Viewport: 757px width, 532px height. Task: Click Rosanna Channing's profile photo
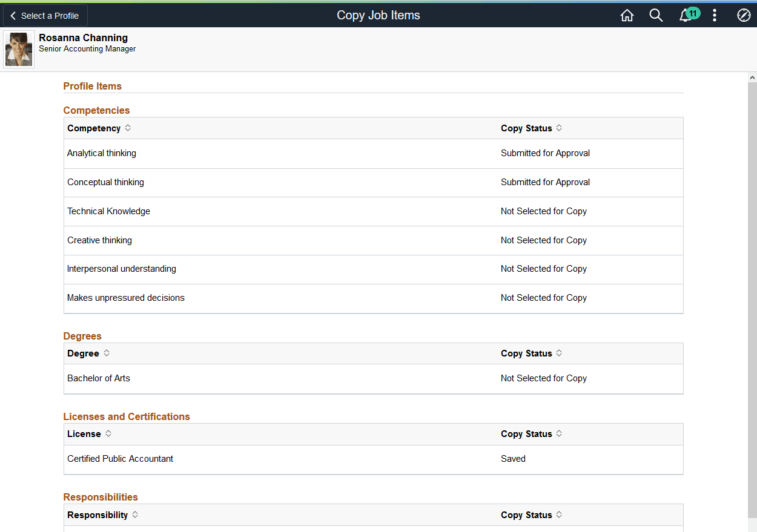(18, 48)
